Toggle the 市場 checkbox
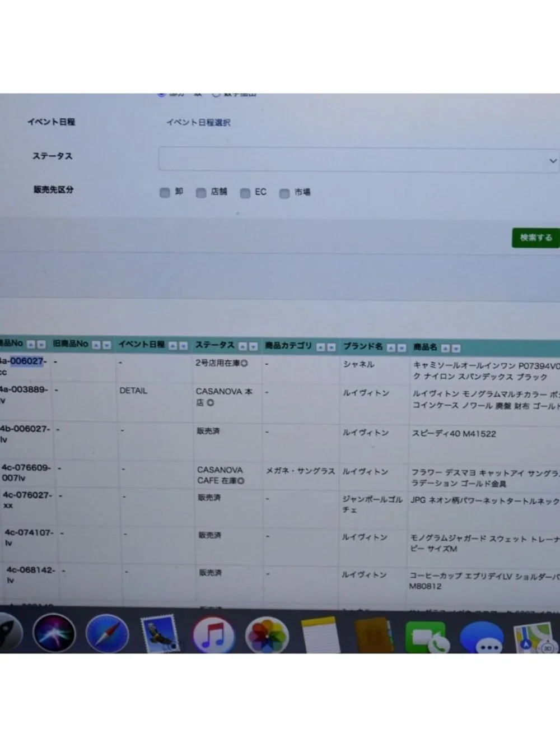The width and height of the screenshot is (560, 747). tap(284, 193)
